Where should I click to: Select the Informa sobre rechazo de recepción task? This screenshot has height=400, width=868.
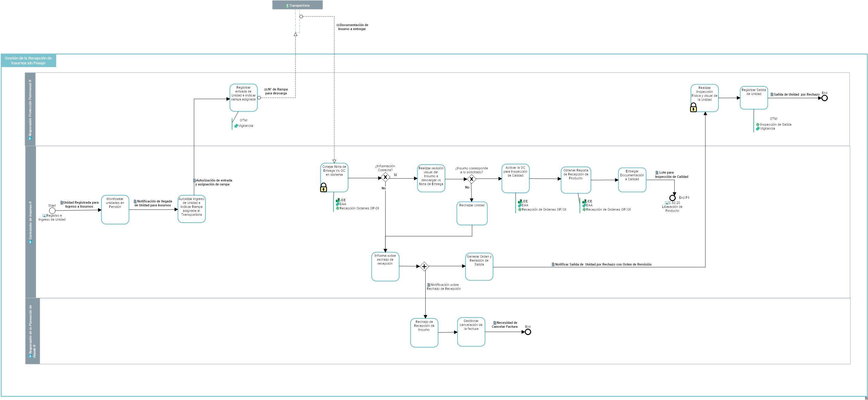tap(386, 267)
